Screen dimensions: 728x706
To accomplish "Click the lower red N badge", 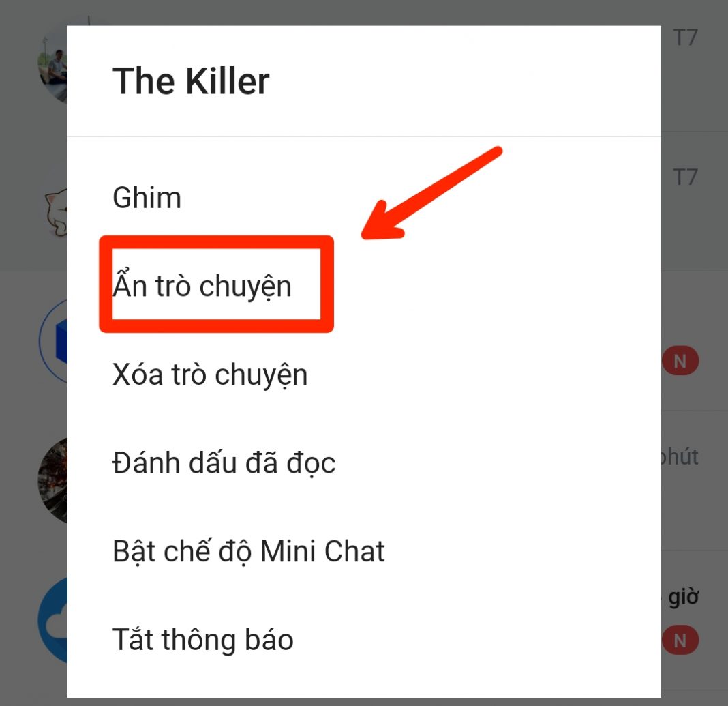I will [680, 641].
